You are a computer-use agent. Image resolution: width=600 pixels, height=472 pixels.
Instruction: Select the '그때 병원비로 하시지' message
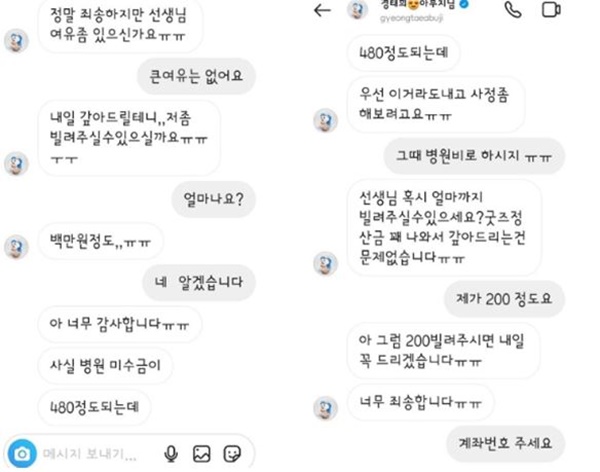[x=474, y=156]
